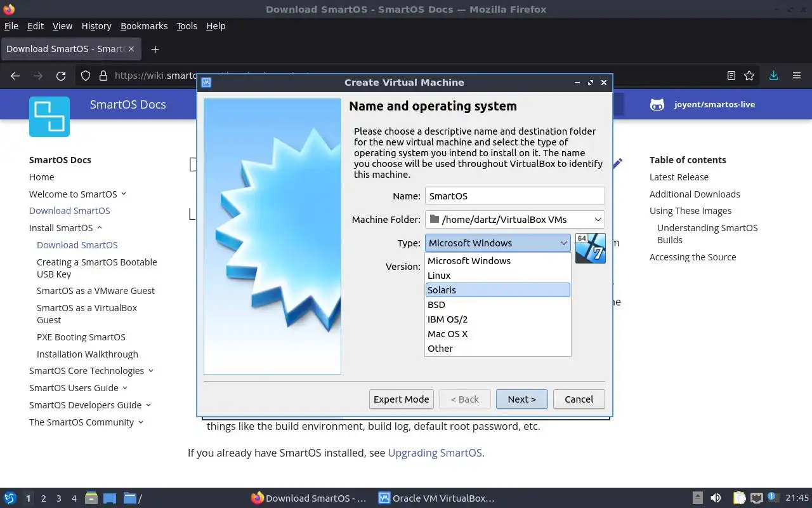Select Linux in the Type list

click(498, 276)
